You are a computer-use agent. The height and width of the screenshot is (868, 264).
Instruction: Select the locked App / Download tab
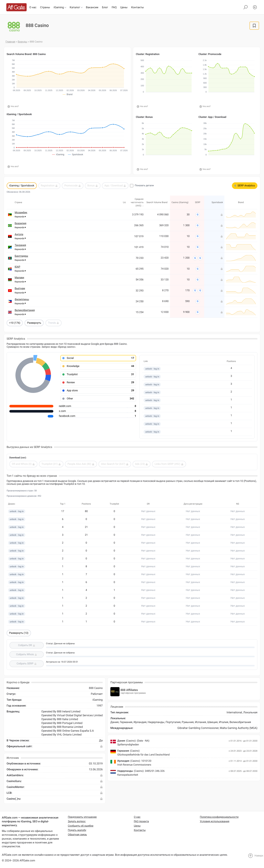[115, 186]
